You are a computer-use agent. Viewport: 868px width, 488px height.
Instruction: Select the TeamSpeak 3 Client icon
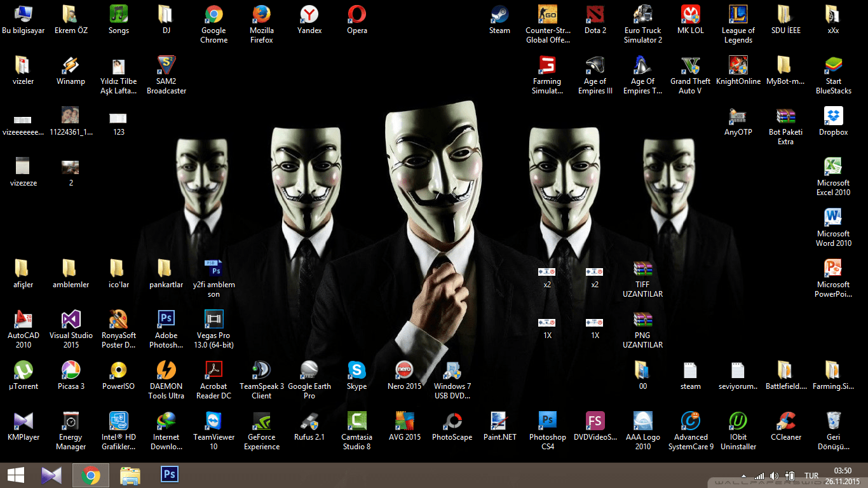[261, 380]
